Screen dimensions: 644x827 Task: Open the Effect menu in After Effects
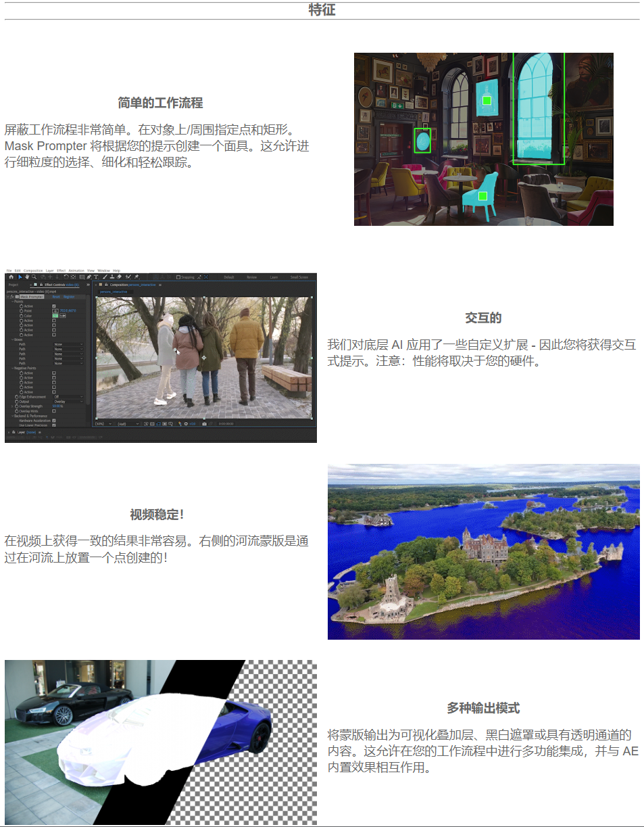[61, 270]
